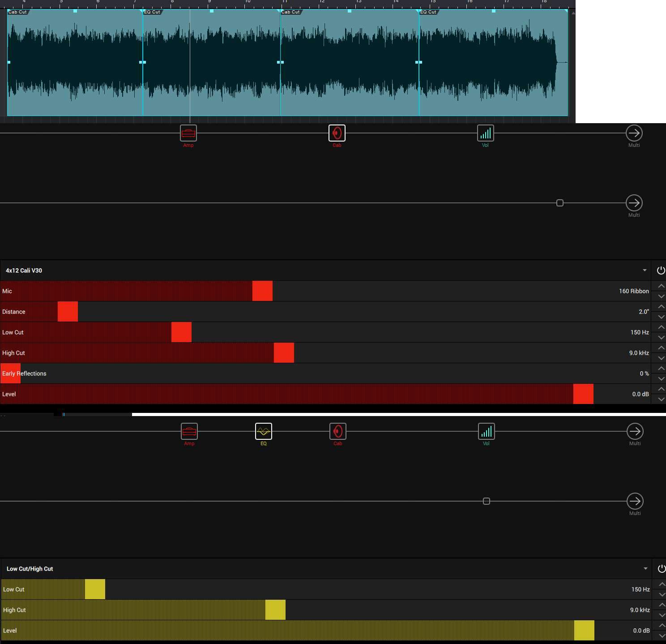This screenshot has width=666, height=644.
Task: Click the red cab High Cut slider handle
Action: click(284, 353)
